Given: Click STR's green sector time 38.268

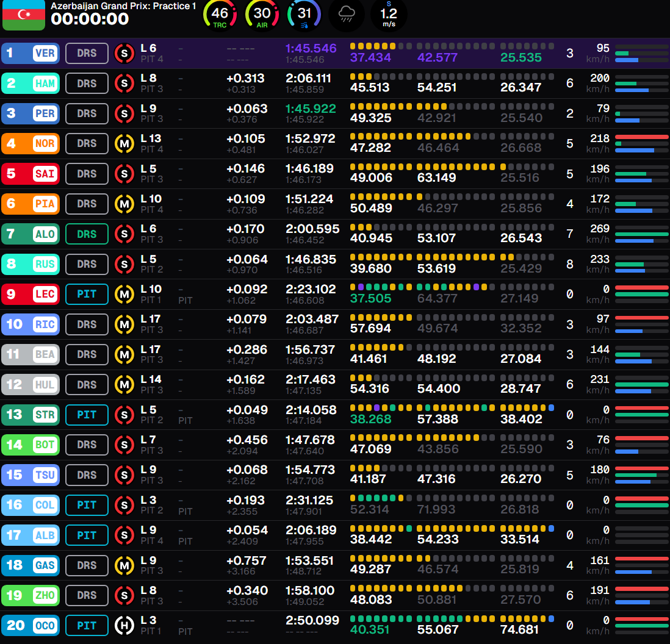Looking at the screenshot, I should point(370,419).
